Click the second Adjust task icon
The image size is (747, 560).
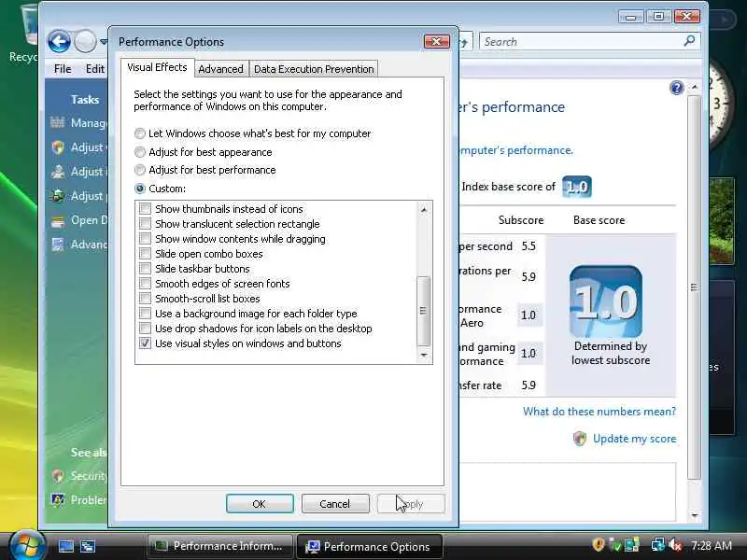[58, 172]
